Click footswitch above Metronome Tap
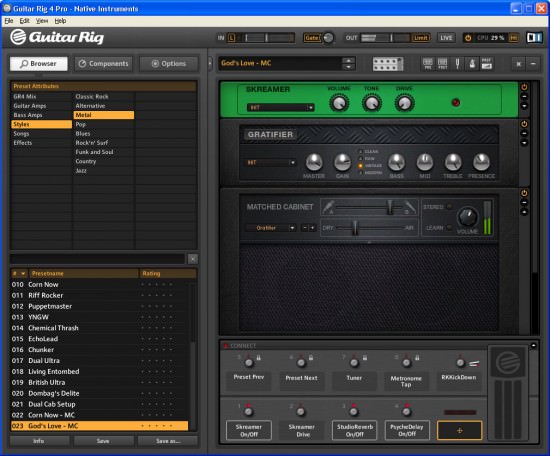This screenshot has width=550, height=456. [407, 362]
